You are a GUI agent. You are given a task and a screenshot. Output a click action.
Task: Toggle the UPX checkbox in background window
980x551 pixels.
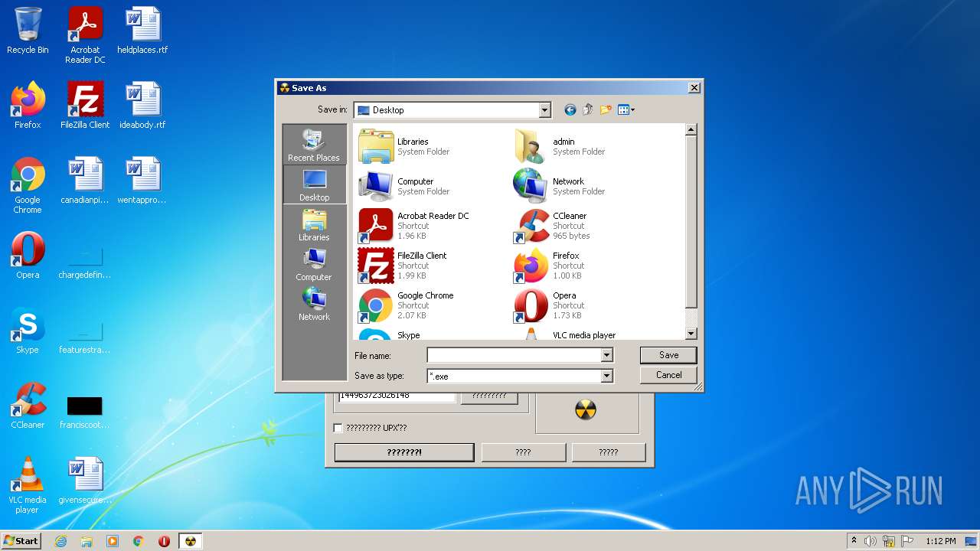coord(338,428)
